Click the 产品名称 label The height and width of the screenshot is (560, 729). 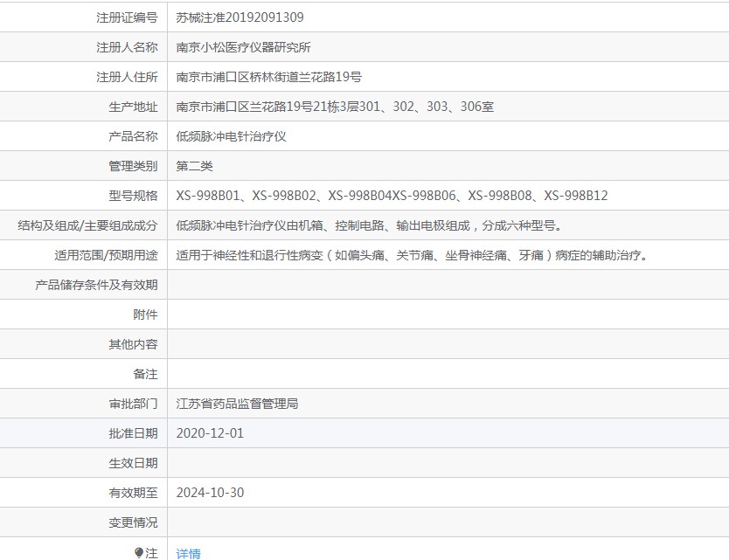(x=133, y=136)
